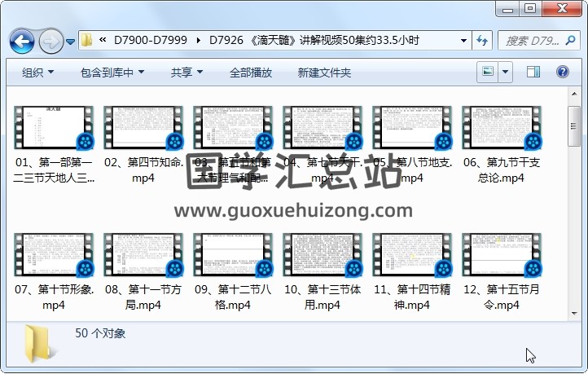Viewport: 588px width, 374px height.
Task: Click the refresh button beside address bar
Action: click(x=482, y=41)
